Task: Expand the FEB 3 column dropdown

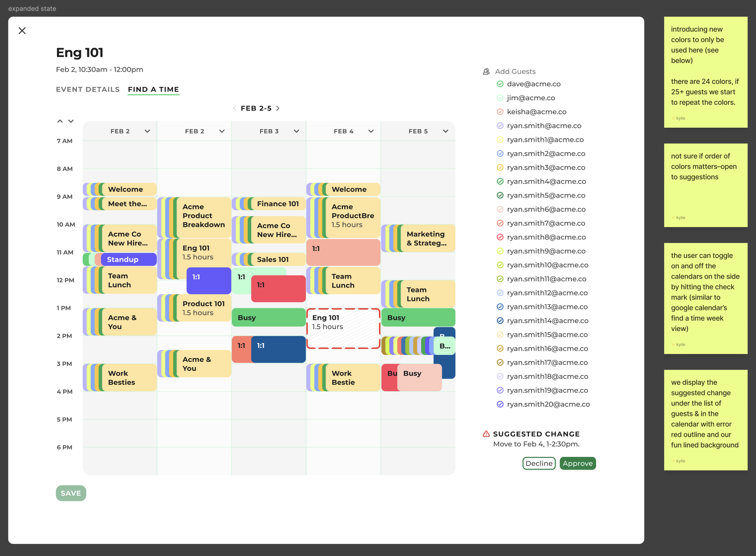Action: (x=296, y=131)
